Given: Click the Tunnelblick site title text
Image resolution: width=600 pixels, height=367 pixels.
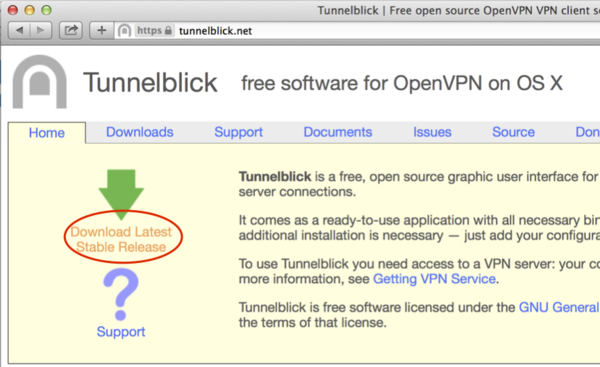Looking at the screenshot, I should coord(150,83).
